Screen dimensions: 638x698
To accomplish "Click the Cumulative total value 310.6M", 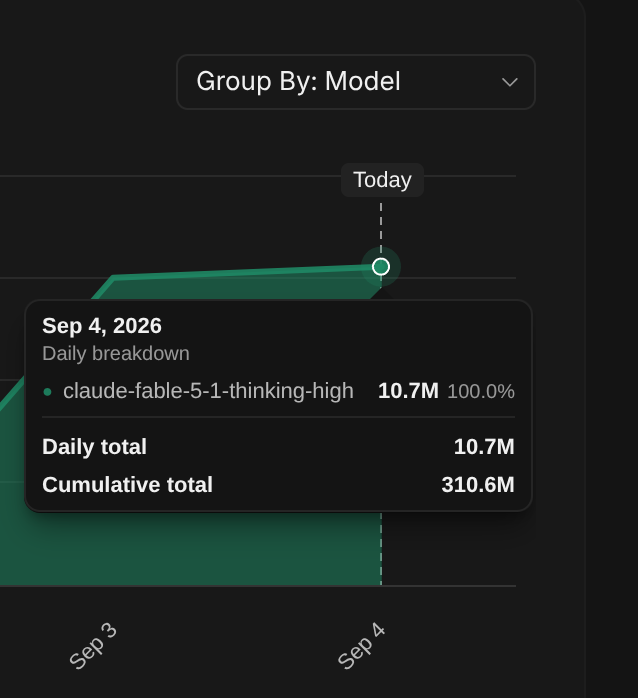I will [478, 485].
